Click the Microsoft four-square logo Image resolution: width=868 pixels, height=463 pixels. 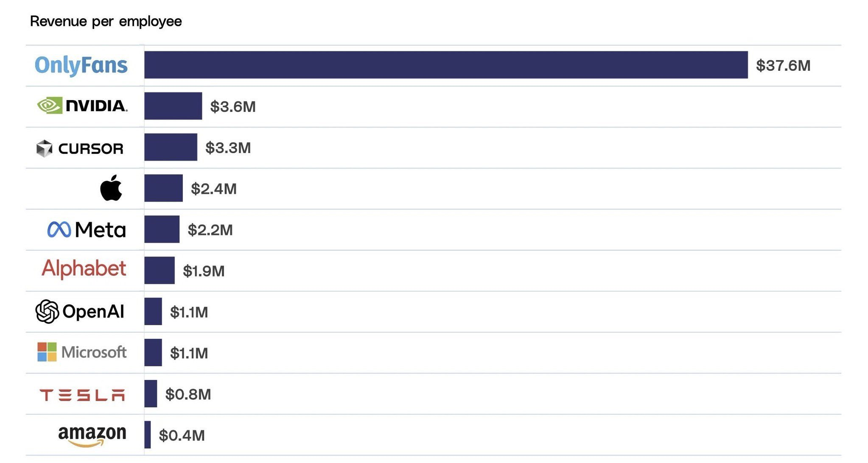[47, 352]
